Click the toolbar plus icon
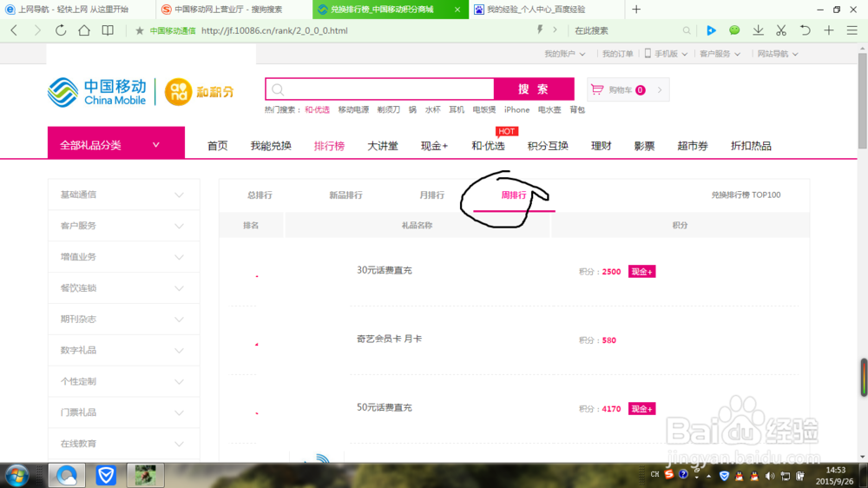868x488 pixels. [829, 30]
